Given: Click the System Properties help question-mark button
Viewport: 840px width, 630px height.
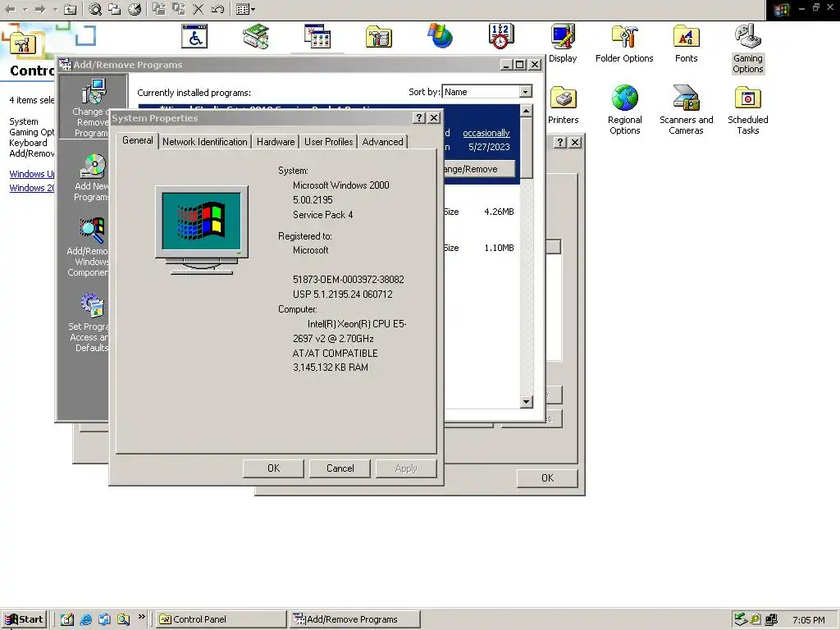Looking at the screenshot, I should pyautogui.click(x=419, y=118).
